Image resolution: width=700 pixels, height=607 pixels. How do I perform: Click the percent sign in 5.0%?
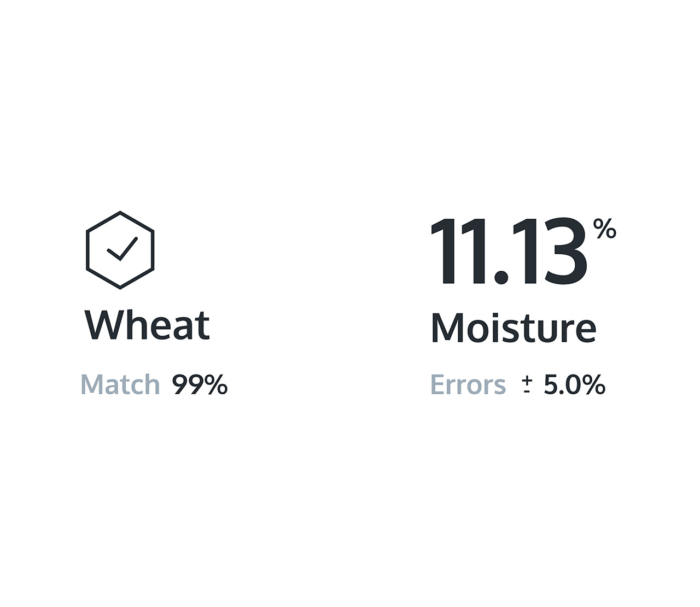593,385
